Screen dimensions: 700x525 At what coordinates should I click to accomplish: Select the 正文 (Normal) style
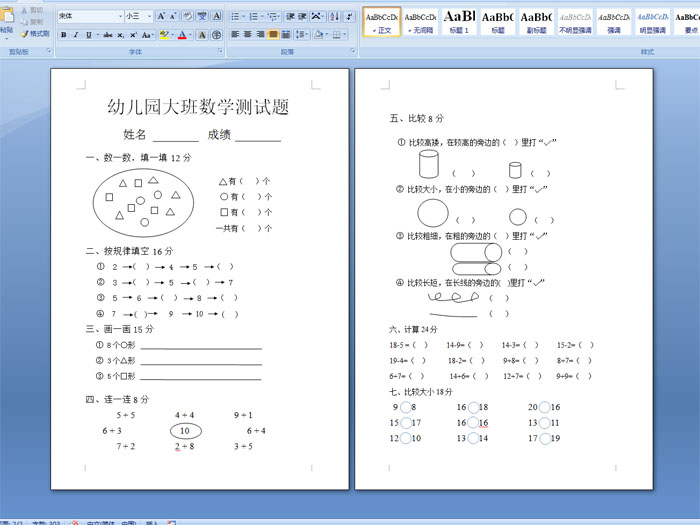382,22
